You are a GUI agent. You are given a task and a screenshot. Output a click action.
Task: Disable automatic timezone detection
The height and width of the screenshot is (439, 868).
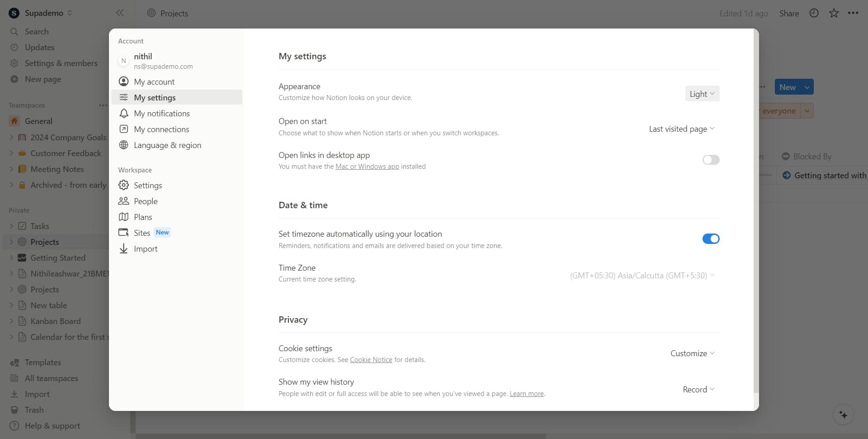[711, 239]
